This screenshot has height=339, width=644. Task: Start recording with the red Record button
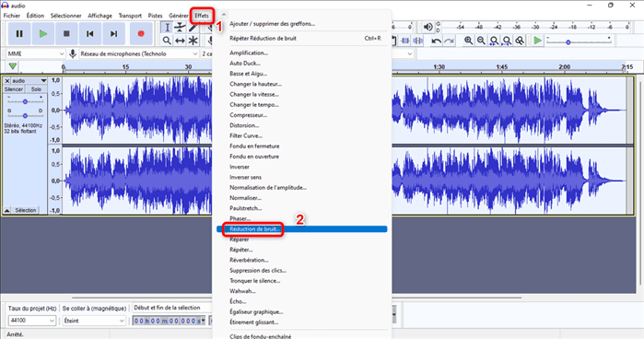[141, 34]
